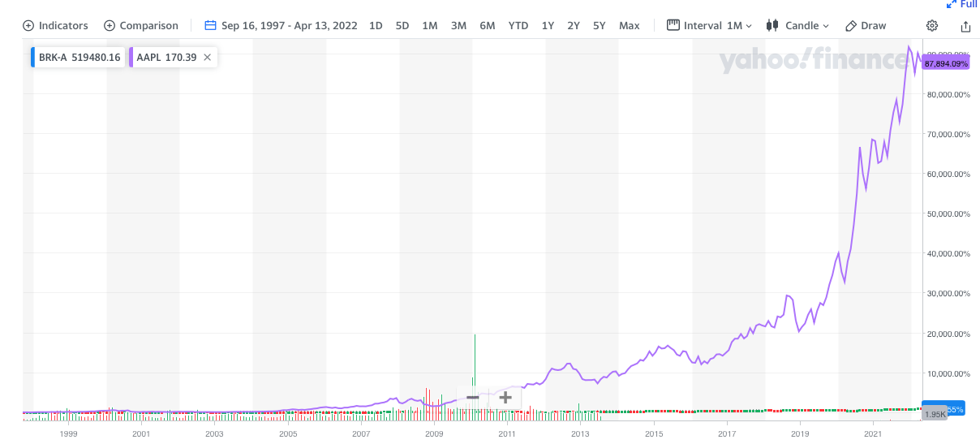Add Indicators to the chart
This screenshot has width=980, height=444.
click(55, 25)
